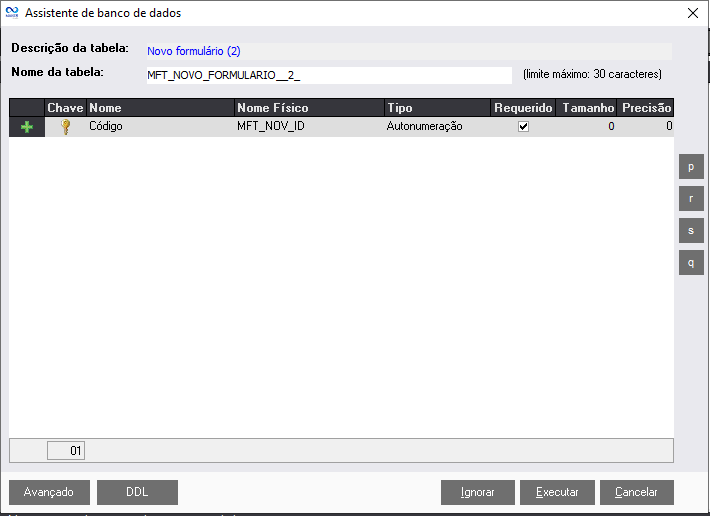This screenshot has height=516, width=710.
Task: Click the 'p' side button
Action: pos(690,166)
